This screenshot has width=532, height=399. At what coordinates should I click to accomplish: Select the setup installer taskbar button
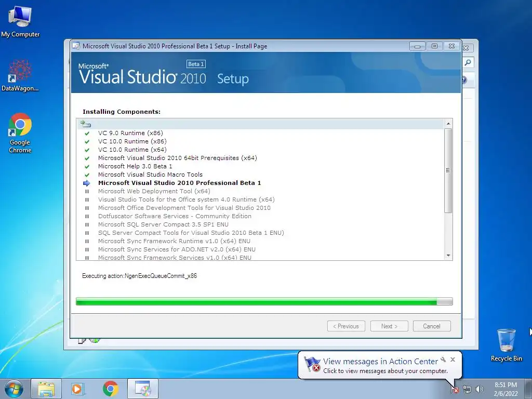(x=143, y=389)
